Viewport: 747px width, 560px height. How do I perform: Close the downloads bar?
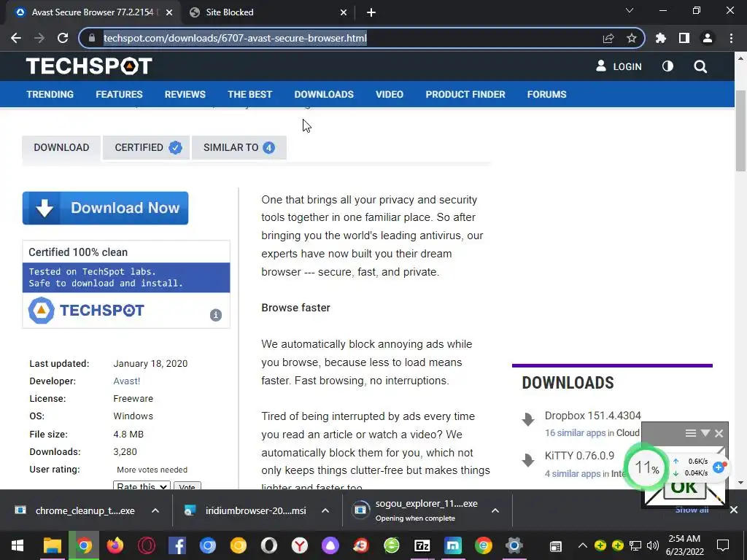[x=734, y=510]
